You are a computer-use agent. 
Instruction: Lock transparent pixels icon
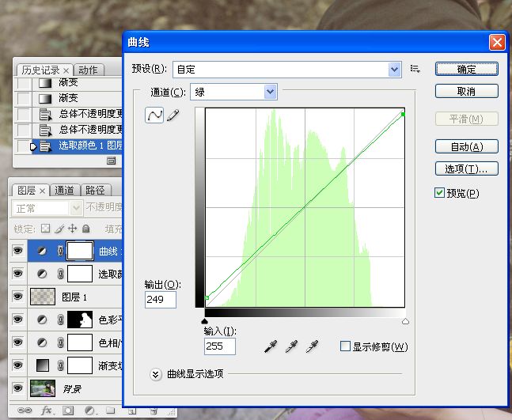[45, 229]
